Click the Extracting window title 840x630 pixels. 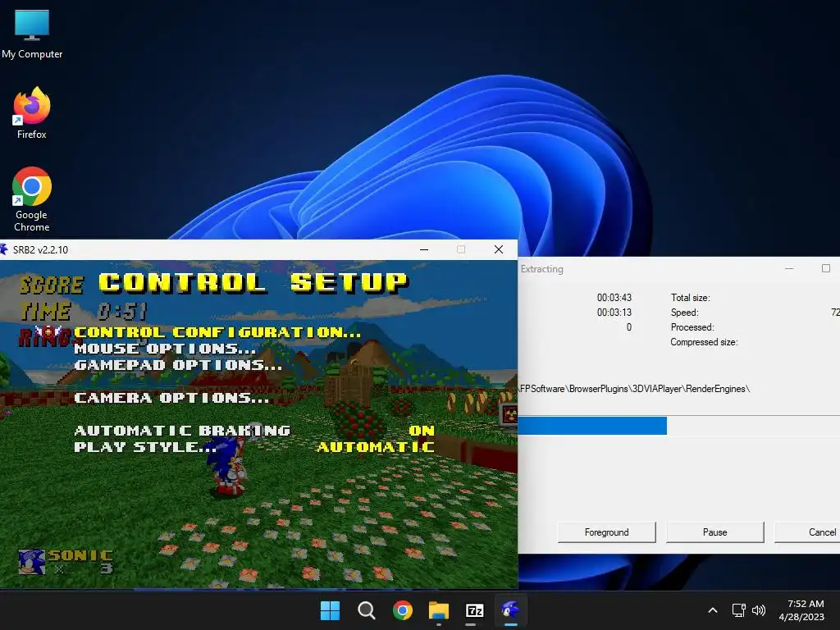coord(541,269)
